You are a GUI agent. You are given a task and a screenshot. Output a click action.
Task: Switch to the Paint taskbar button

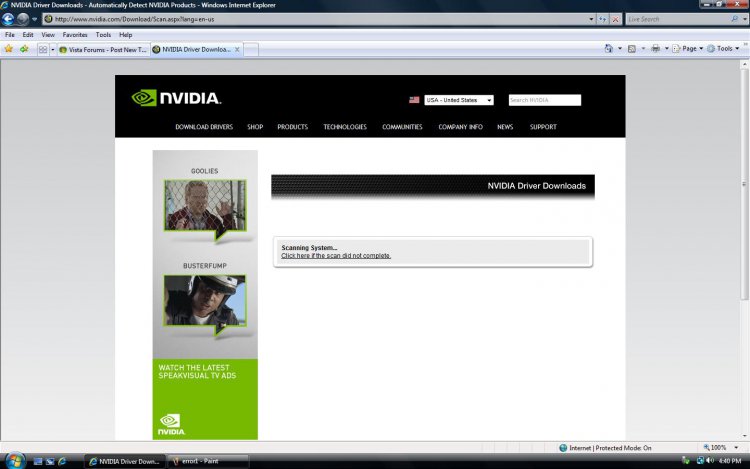coord(209,461)
